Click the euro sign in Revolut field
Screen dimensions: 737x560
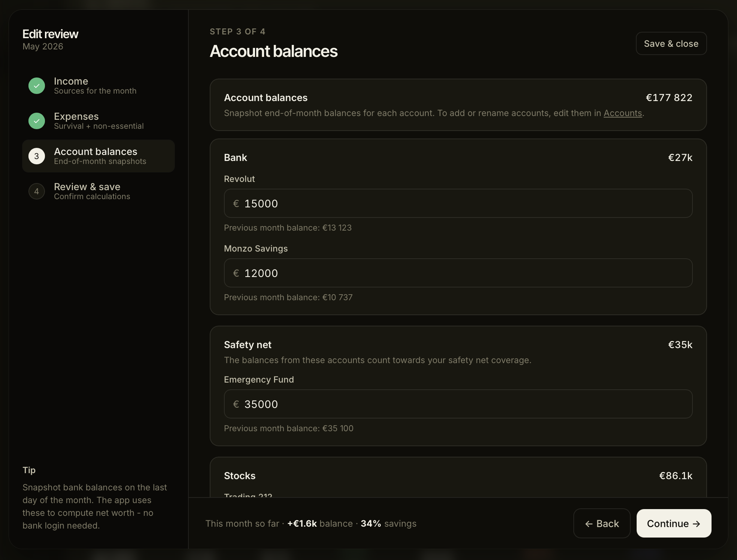coord(236,204)
